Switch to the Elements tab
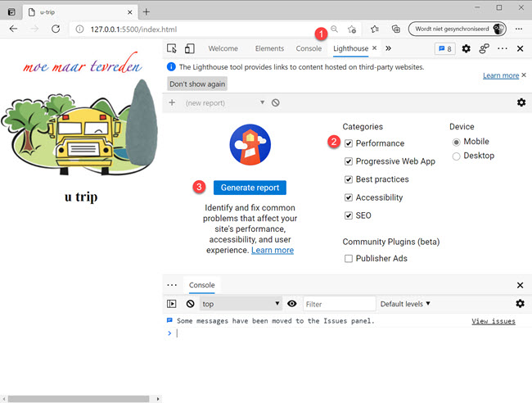532x403 pixels. coord(269,49)
